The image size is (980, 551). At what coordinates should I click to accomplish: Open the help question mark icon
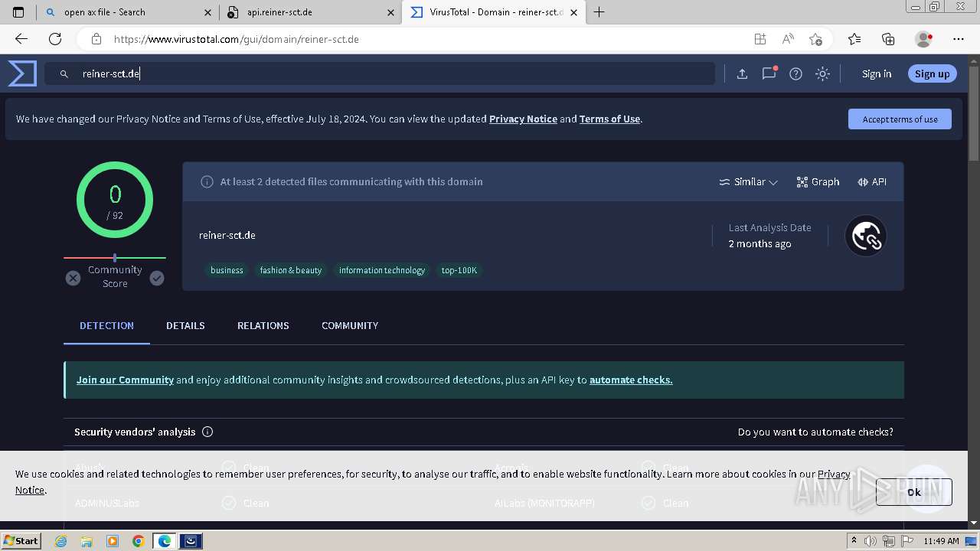click(x=795, y=74)
